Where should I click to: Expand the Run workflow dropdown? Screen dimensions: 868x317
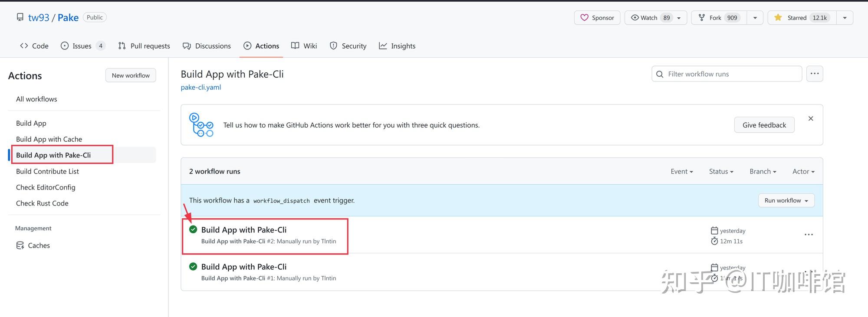pos(786,200)
